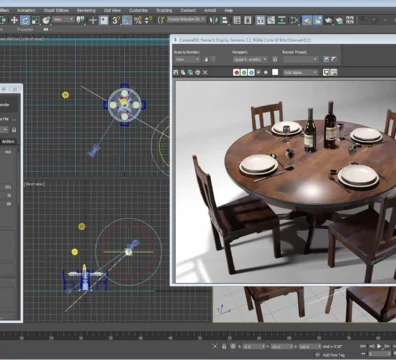Open Viewport to render dropdown
The height and width of the screenshot is (360, 396).
(250, 59)
